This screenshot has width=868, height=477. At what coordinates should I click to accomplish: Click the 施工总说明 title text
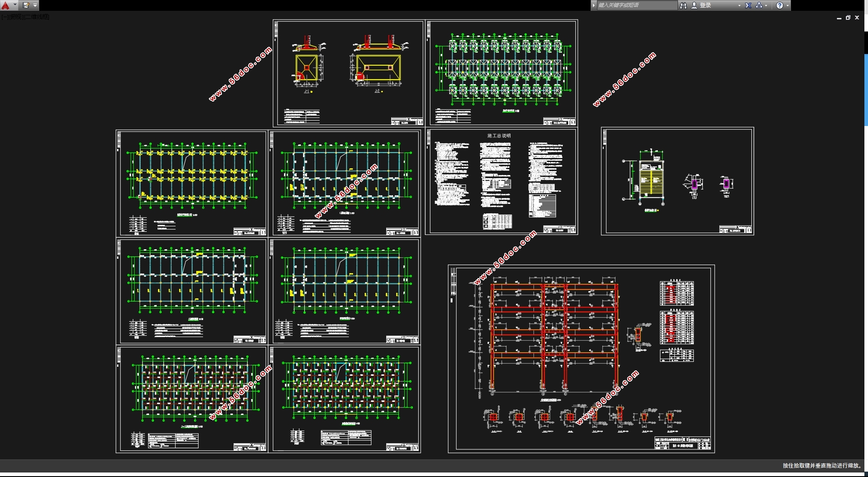(x=499, y=135)
